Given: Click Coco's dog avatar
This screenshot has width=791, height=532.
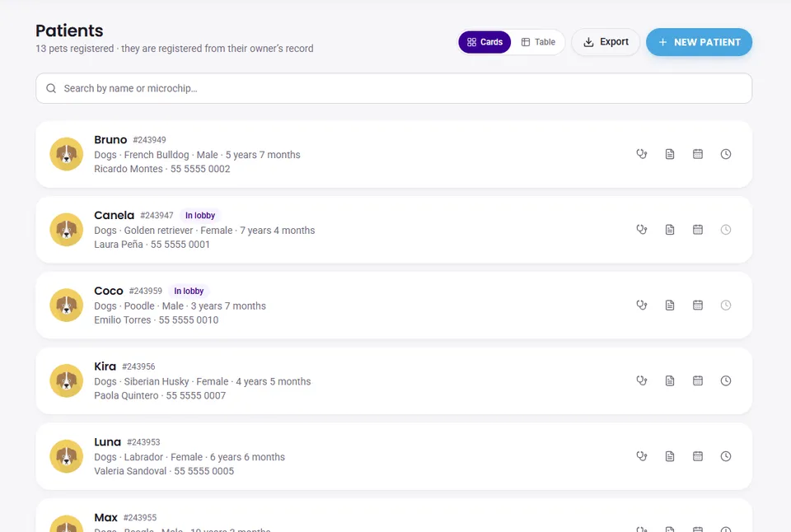Looking at the screenshot, I should coord(67,305).
